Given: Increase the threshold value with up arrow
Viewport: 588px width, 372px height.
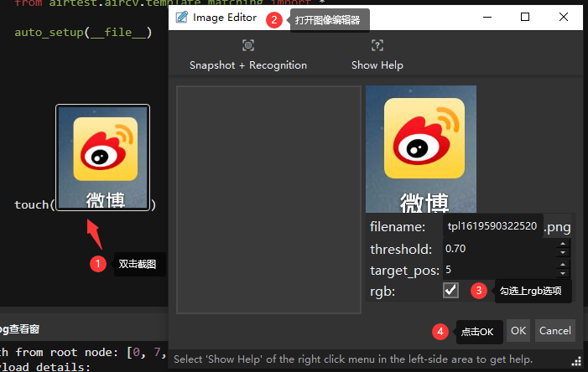Looking at the screenshot, I should tap(563, 244).
